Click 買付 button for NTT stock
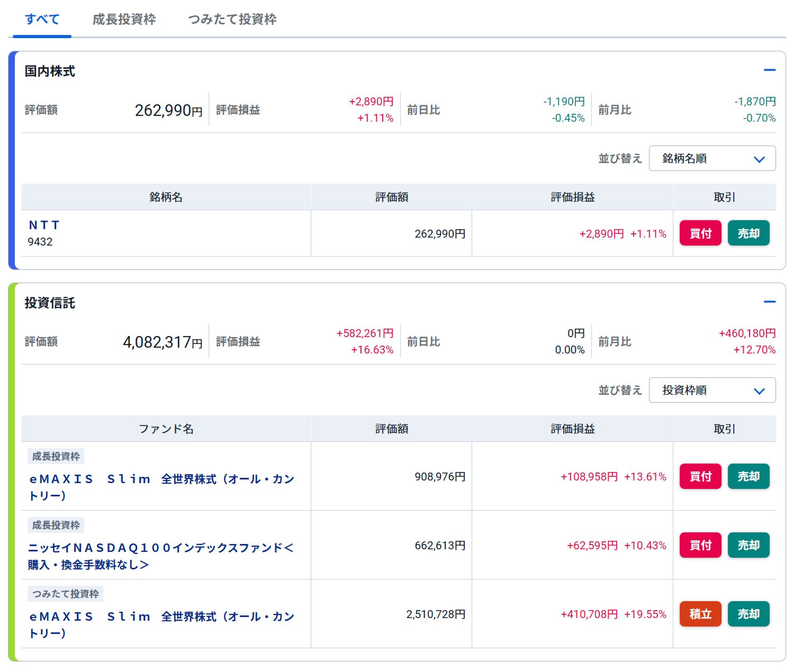The height and width of the screenshot is (672, 794). 700,233
